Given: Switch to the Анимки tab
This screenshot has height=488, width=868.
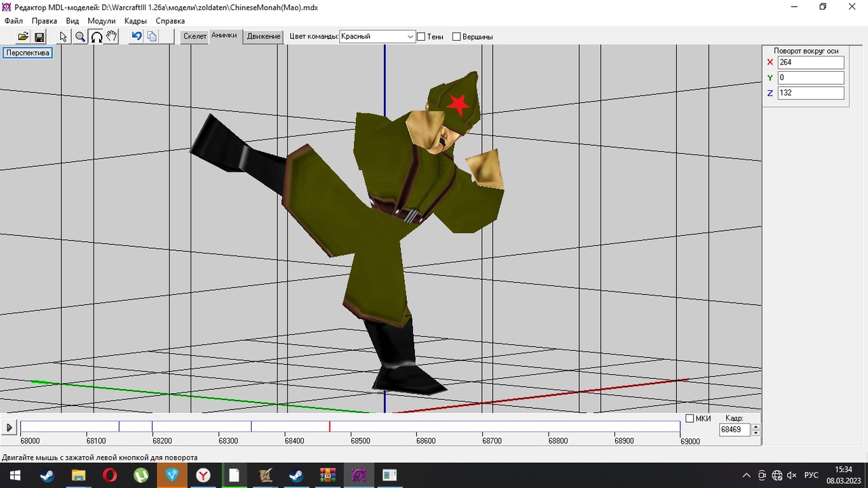Looking at the screenshot, I should 224,36.
